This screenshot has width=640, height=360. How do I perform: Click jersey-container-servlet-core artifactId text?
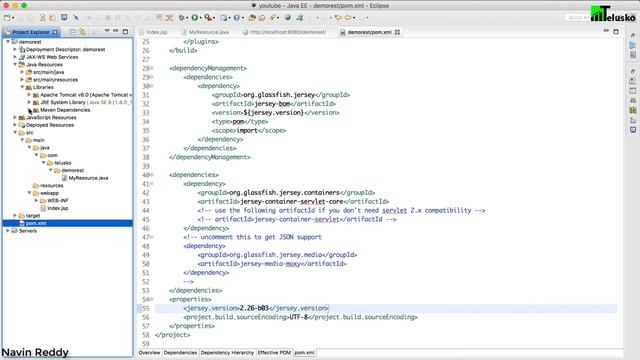pos(292,202)
